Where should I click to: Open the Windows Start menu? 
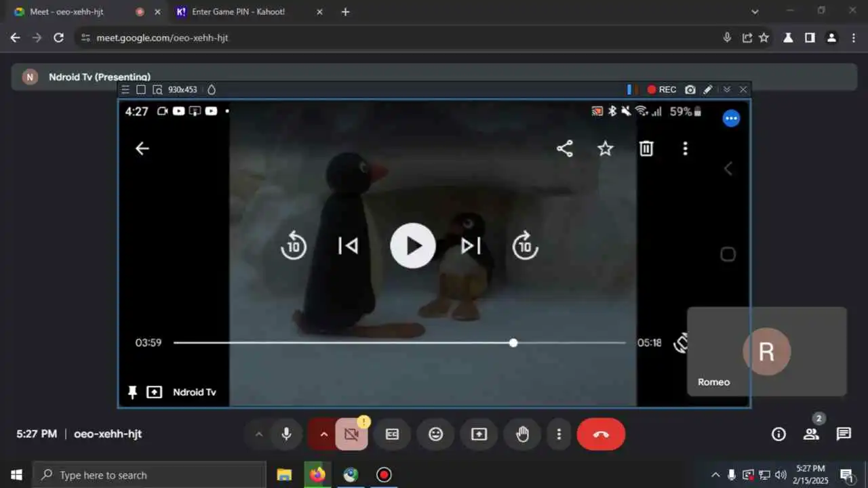tap(16, 474)
